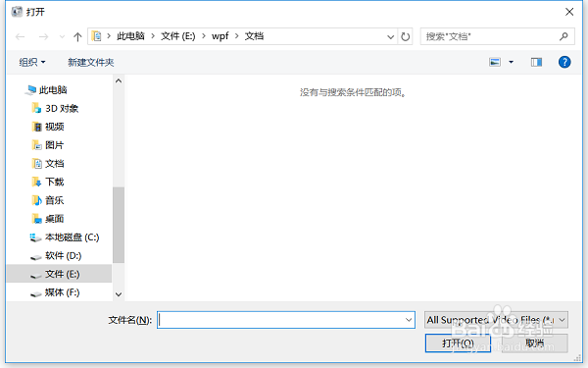Open the 文件名 combo box dropdown
This screenshot has height=368, width=588.
pyautogui.click(x=409, y=320)
